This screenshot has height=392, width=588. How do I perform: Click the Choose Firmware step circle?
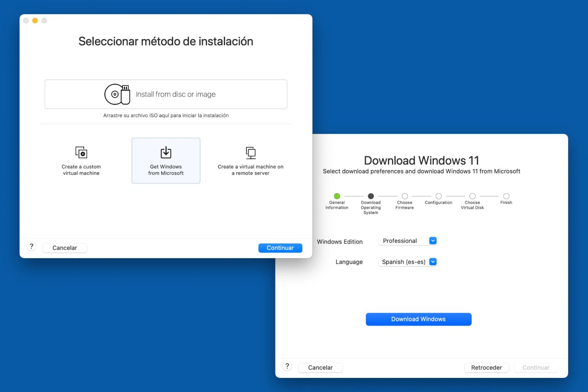point(405,196)
